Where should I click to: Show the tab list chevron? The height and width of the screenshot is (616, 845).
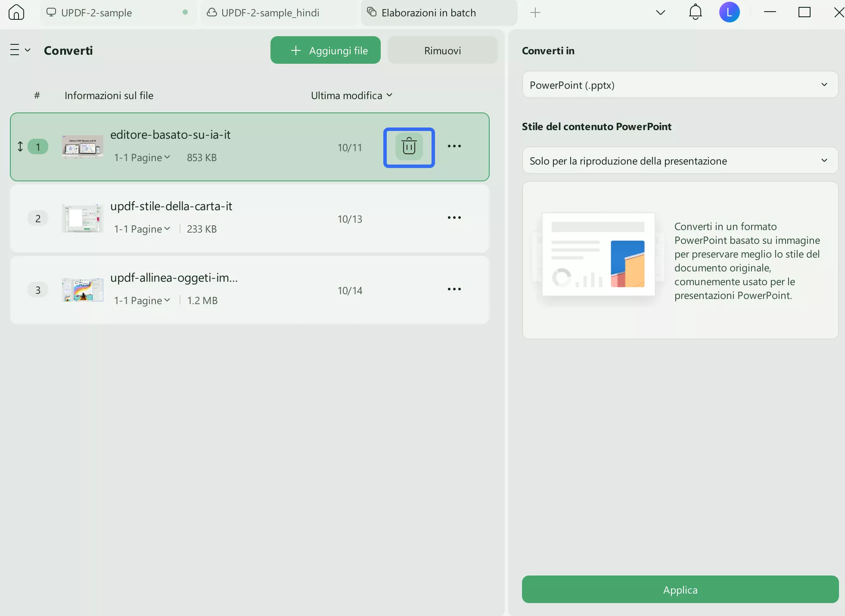pyautogui.click(x=660, y=12)
